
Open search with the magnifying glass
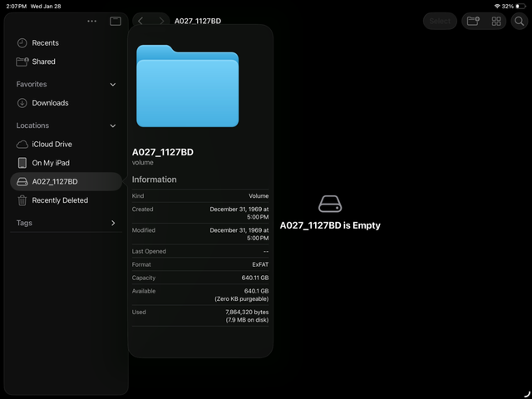(x=519, y=21)
